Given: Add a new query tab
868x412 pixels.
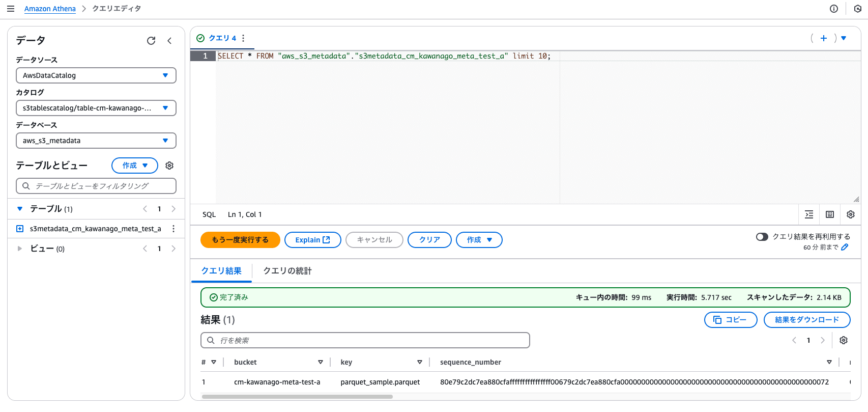Looking at the screenshot, I should (x=824, y=38).
